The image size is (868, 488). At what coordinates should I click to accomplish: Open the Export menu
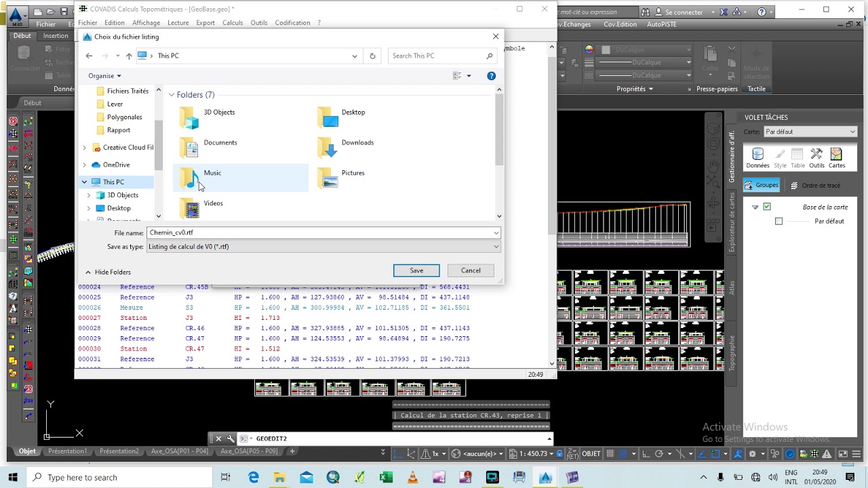[205, 22]
